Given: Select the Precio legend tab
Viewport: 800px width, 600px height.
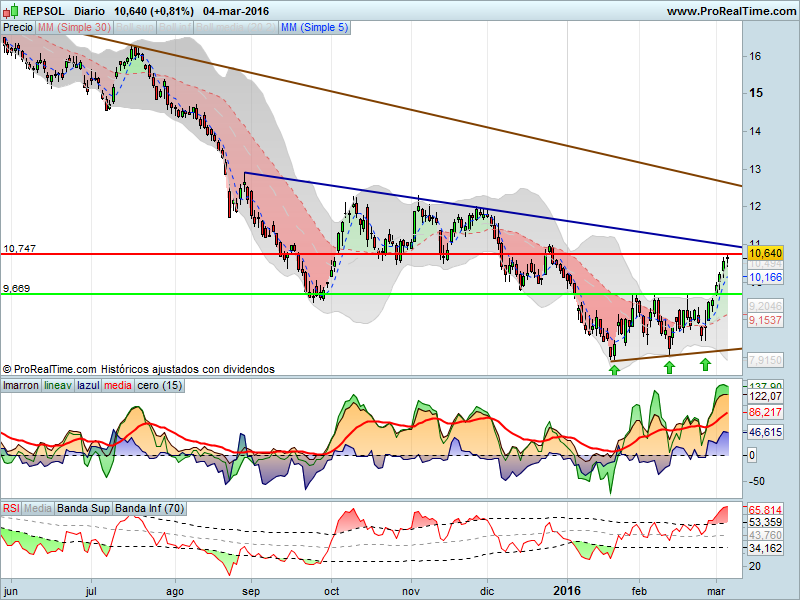Looking at the screenshot, I should (18, 28).
